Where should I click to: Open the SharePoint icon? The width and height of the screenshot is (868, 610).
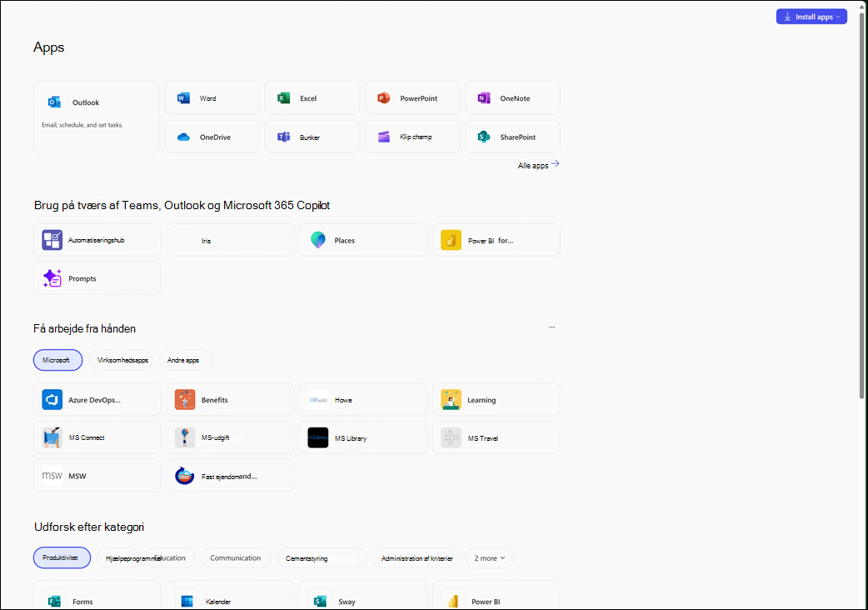484,137
